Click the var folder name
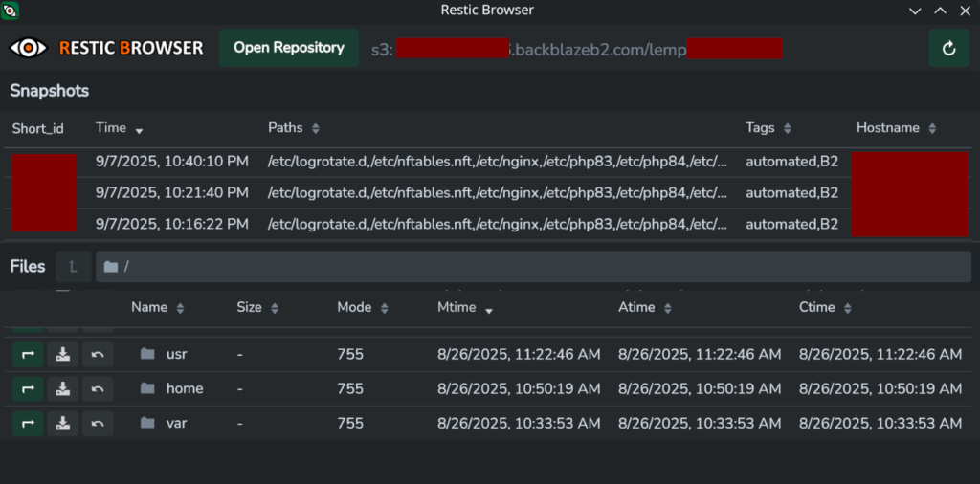 click(x=176, y=424)
